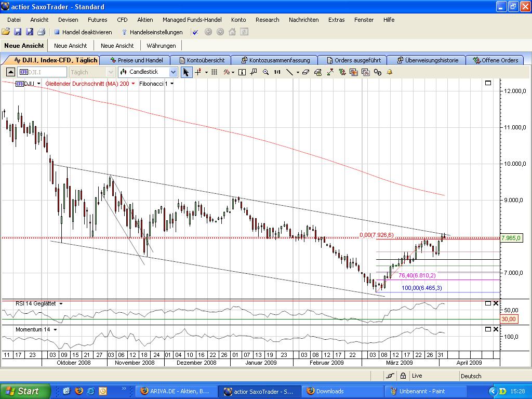This screenshot has height=399, width=532.
Task: Click the first save diskette icon
Action: point(18,32)
